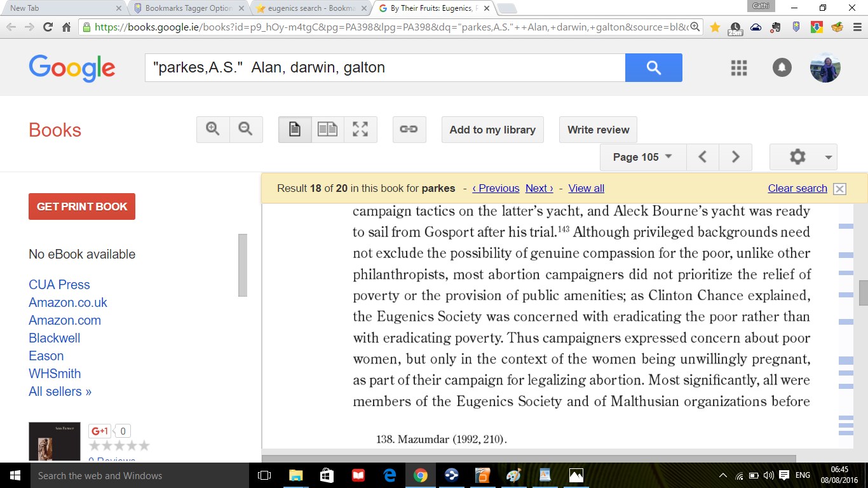Open the browser home page
868x488 pixels.
66,27
